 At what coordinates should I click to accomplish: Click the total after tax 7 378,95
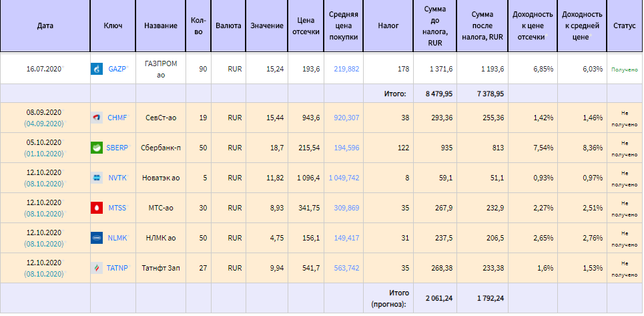click(490, 94)
